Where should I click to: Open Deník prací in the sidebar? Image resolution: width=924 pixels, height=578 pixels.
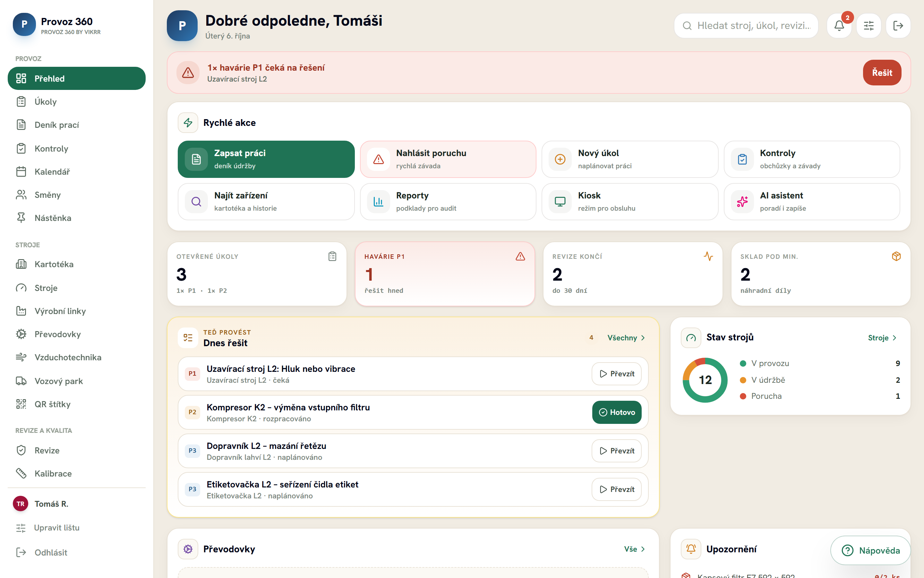(x=77, y=125)
